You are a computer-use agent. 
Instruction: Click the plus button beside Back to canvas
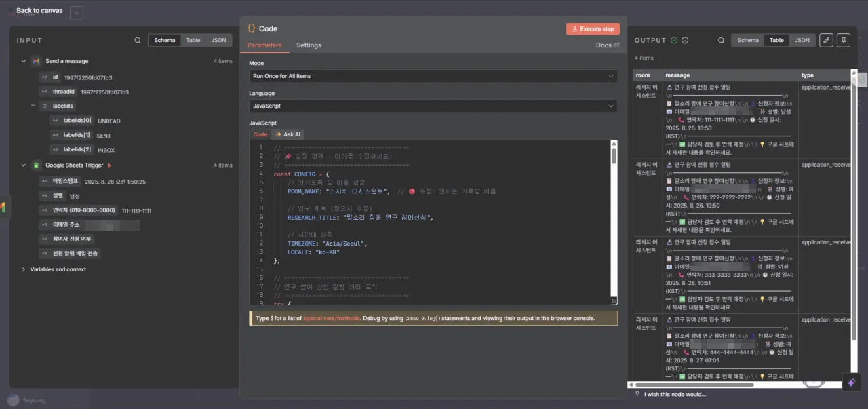77,13
